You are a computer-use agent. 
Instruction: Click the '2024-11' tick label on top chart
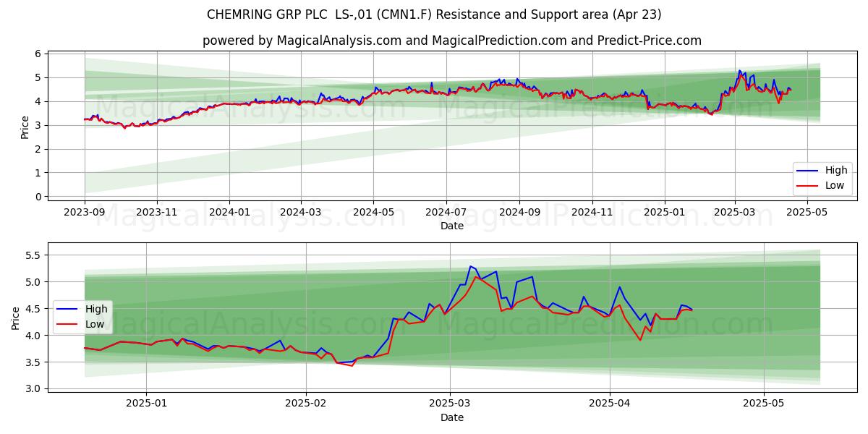coord(592,213)
